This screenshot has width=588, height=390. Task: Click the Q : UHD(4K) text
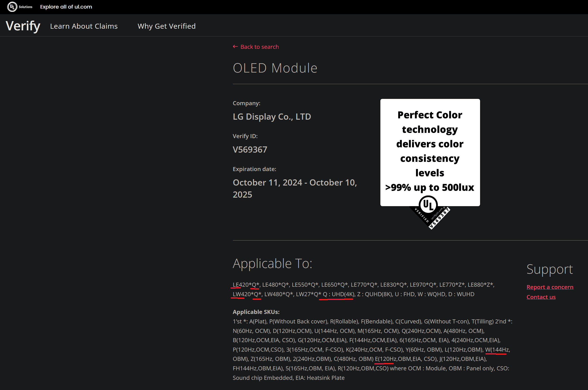(338, 294)
